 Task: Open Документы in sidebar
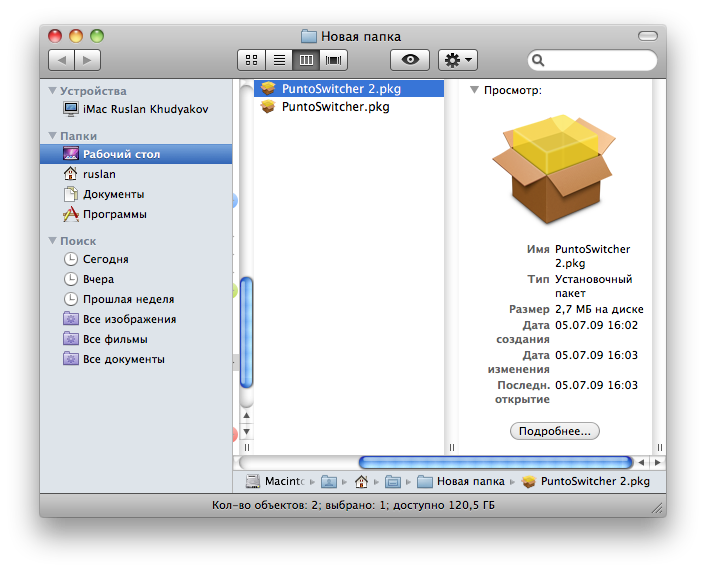[136, 194]
